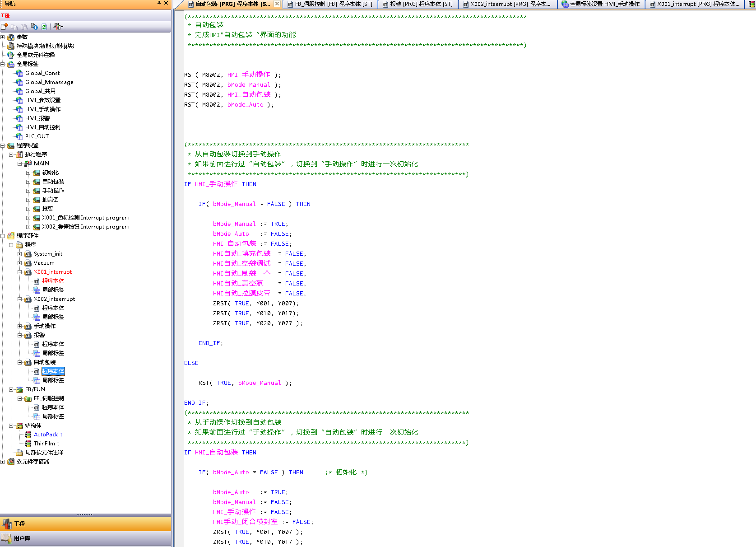Expand the 参数 tree node
Viewport: 756px width, 547px height.
(x=3, y=37)
